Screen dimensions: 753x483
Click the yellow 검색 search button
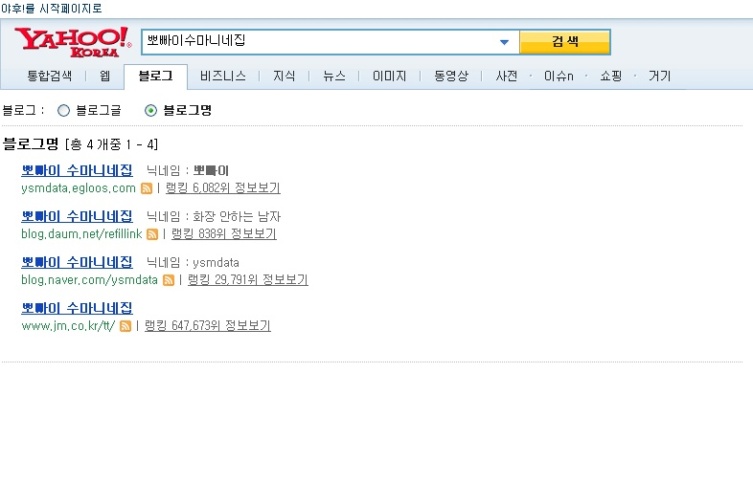565,42
